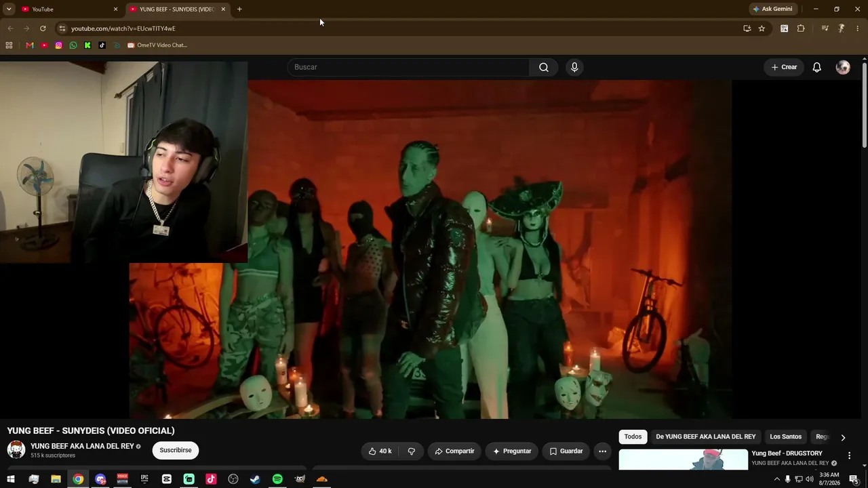The image size is (868, 488).
Task: Open YouTube notifications bell
Action: coord(817,67)
